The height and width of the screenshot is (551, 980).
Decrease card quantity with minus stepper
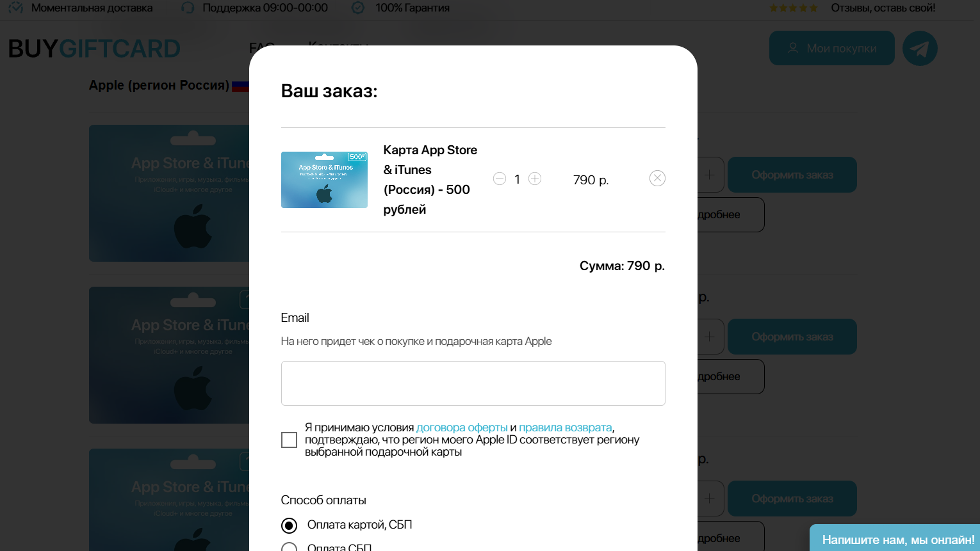pos(500,179)
